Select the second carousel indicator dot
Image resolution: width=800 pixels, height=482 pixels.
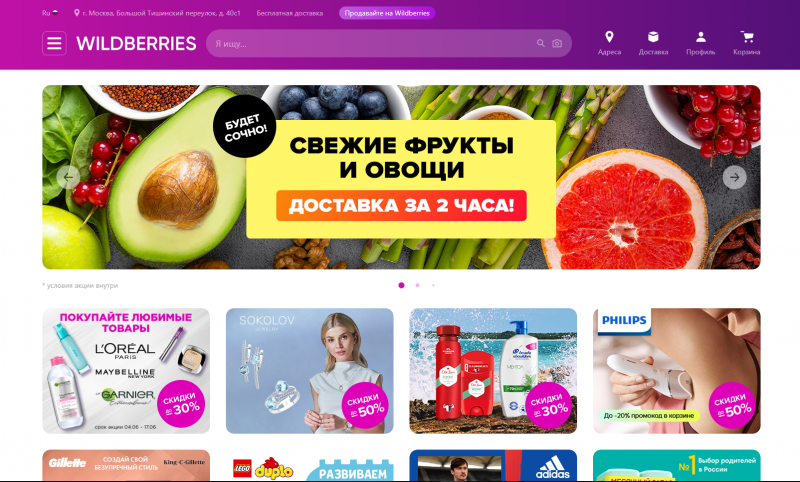coord(417,285)
